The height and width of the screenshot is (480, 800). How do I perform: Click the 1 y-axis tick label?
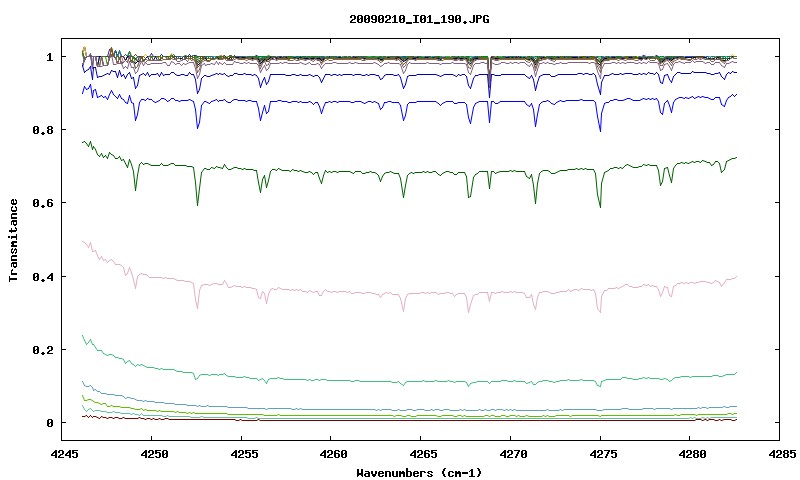pyautogui.click(x=49, y=57)
